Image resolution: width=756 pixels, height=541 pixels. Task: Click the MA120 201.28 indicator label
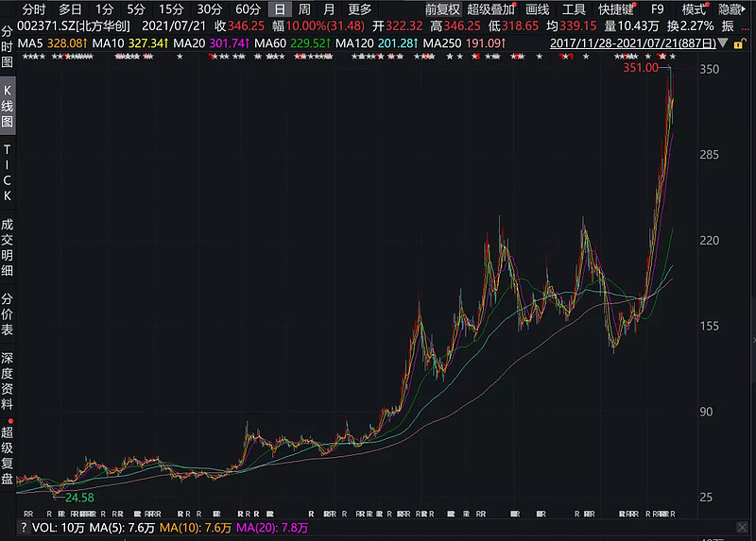(x=376, y=43)
